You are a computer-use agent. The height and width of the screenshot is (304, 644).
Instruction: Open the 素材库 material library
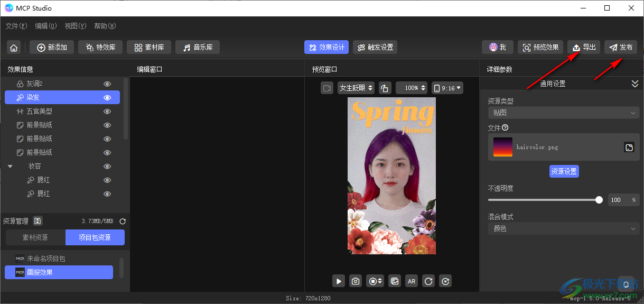tap(149, 48)
